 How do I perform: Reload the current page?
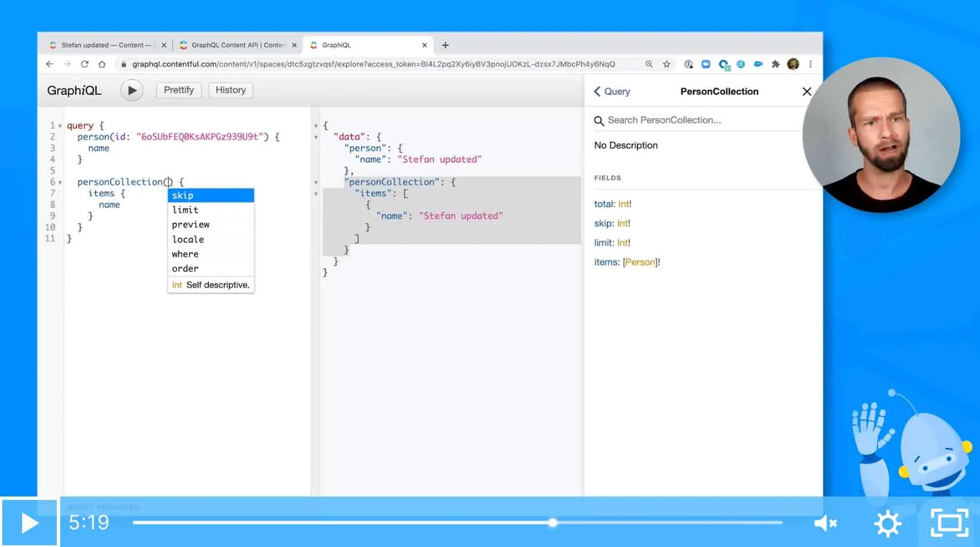[x=85, y=64]
